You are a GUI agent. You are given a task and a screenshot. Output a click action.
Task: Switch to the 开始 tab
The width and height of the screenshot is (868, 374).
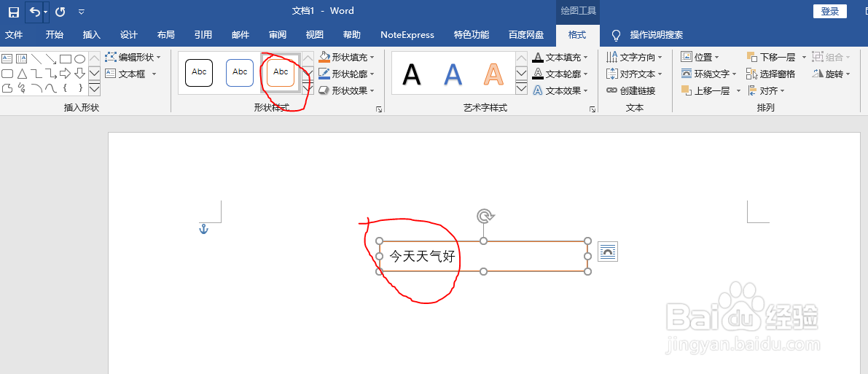54,35
